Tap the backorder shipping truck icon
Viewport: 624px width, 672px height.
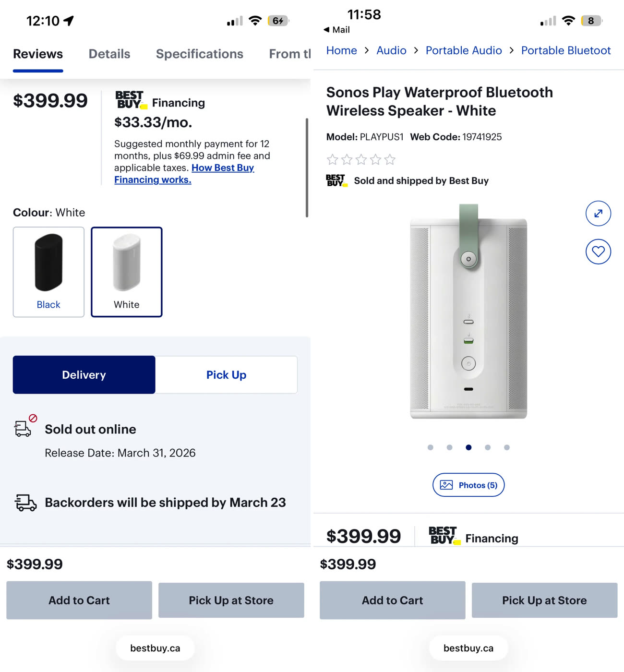pos(25,503)
